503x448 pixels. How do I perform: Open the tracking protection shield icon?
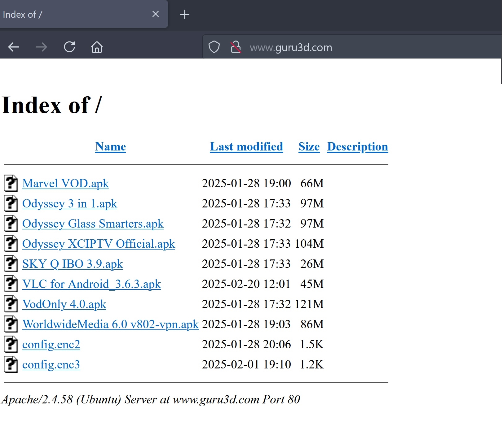(214, 47)
